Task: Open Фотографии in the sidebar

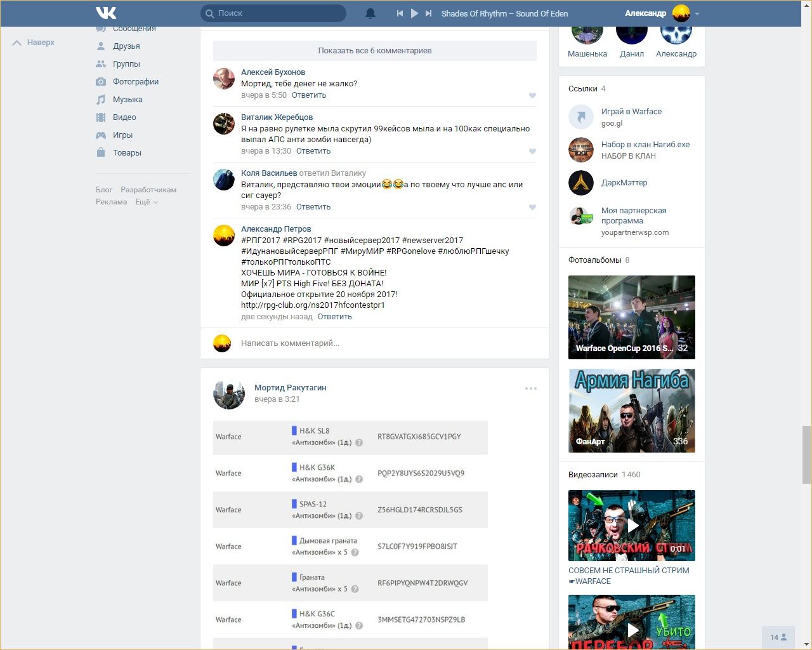Action: point(136,82)
